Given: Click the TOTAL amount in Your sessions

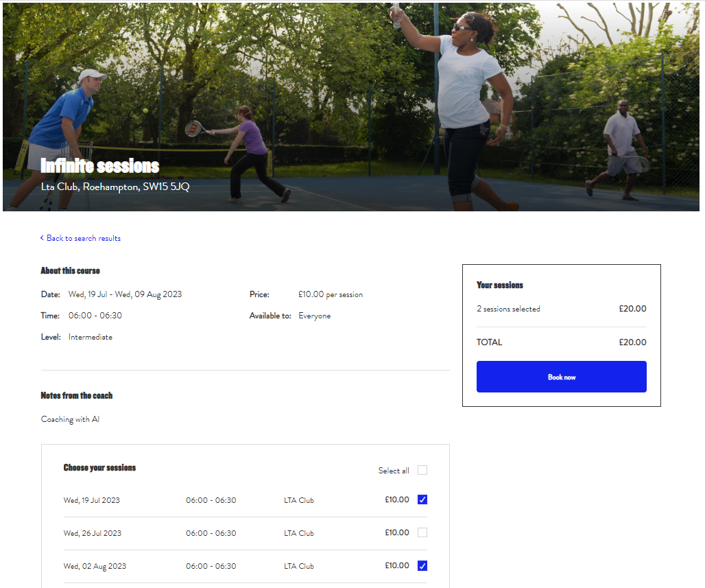Looking at the screenshot, I should pos(632,342).
